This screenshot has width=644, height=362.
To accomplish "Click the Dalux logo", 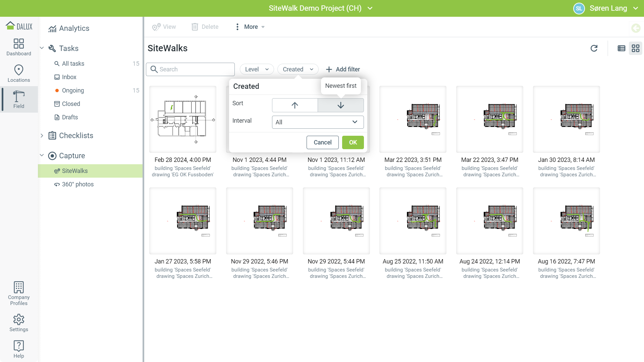I will click(19, 26).
